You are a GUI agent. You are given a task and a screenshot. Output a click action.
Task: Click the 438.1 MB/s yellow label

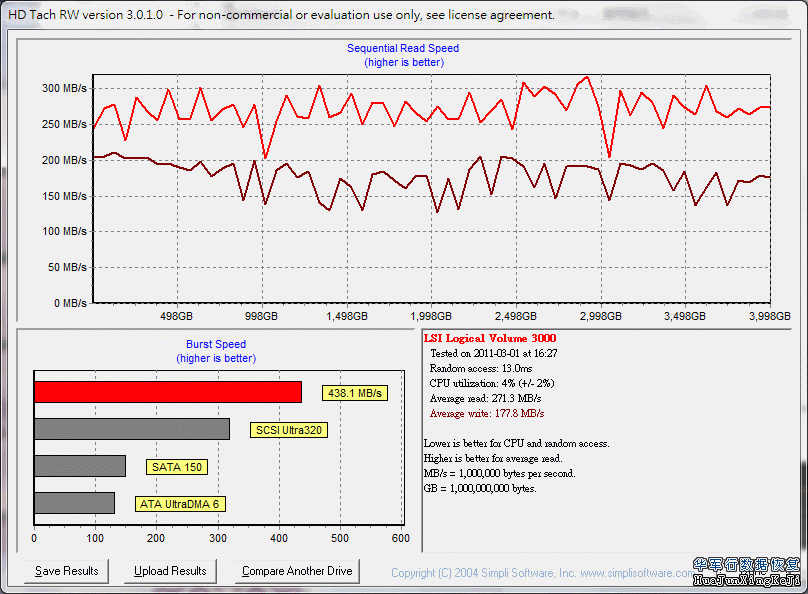pyautogui.click(x=354, y=393)
